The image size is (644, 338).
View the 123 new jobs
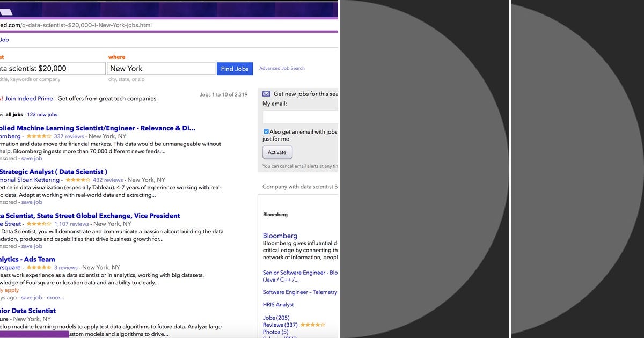pos(42,114)
